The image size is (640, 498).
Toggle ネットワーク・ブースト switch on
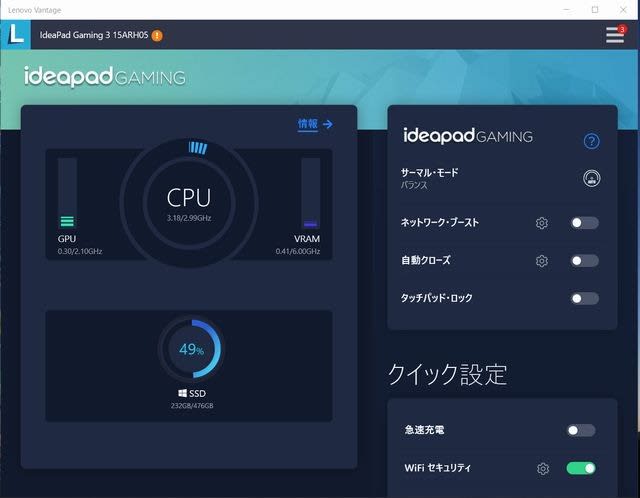point(584,223)
